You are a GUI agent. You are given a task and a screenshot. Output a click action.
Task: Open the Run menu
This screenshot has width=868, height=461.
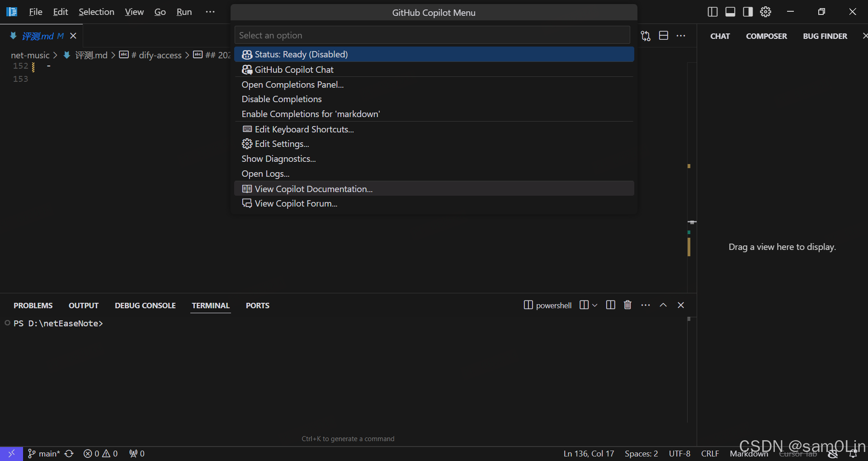(x=184, y=12)
